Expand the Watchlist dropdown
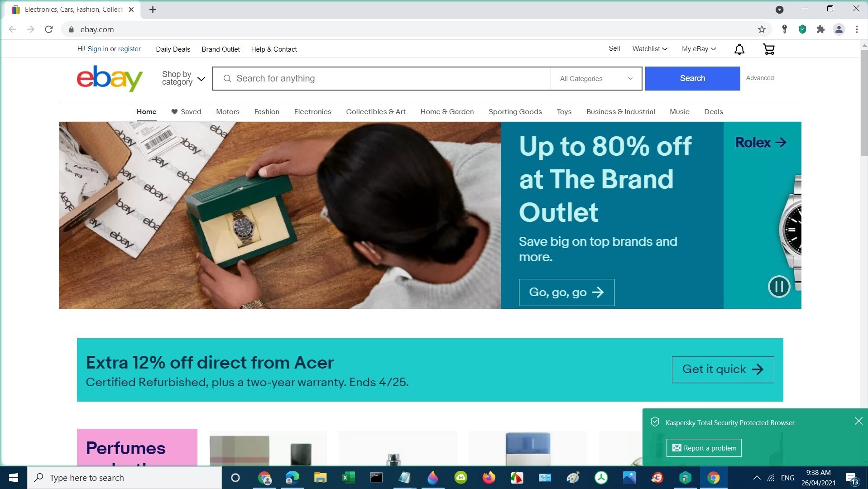 click(650, 49)
